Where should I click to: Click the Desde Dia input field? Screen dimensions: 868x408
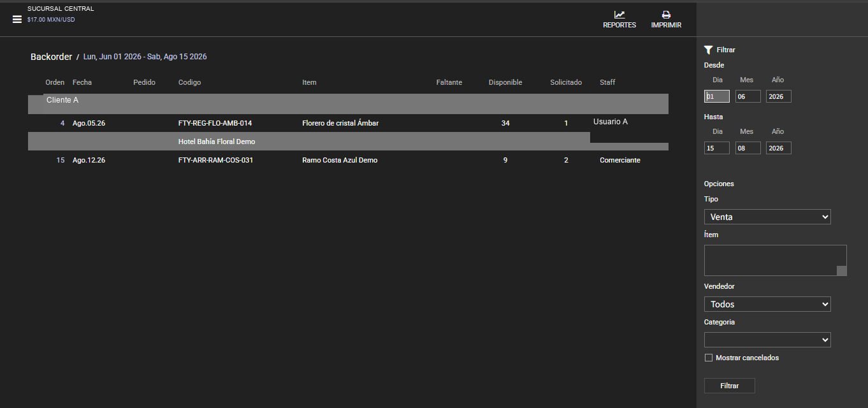coord(717,96)
